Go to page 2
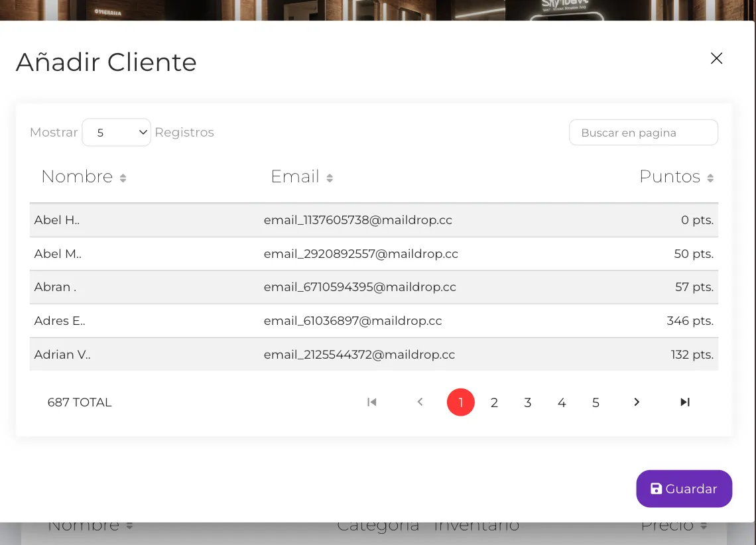Screen dimensions: 756x545 [x=494, y=402]
